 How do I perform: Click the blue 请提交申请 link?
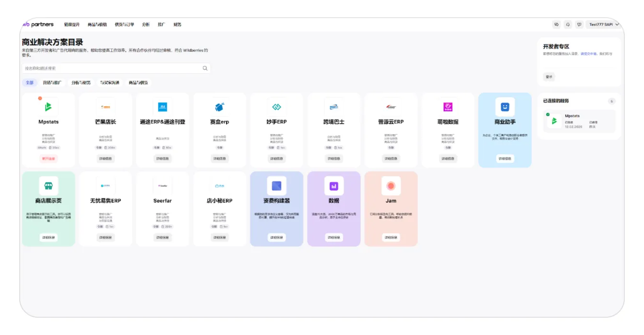(588, 54)
